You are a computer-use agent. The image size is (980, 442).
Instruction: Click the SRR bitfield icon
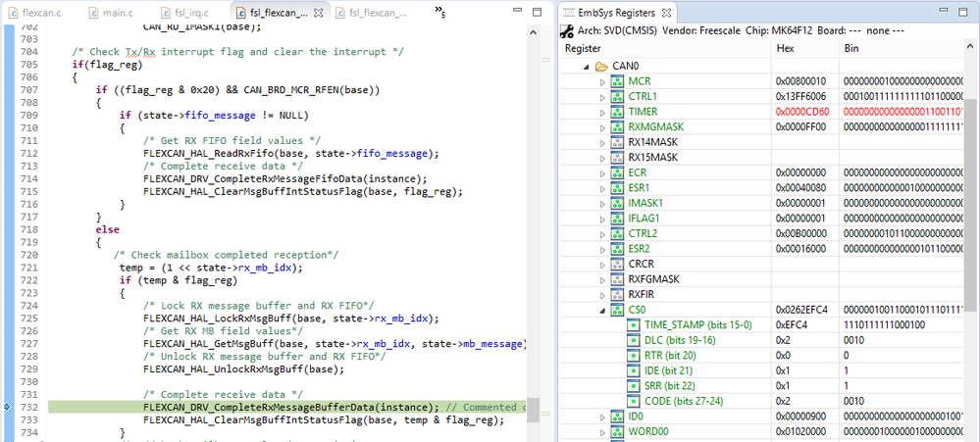point(634,386)
